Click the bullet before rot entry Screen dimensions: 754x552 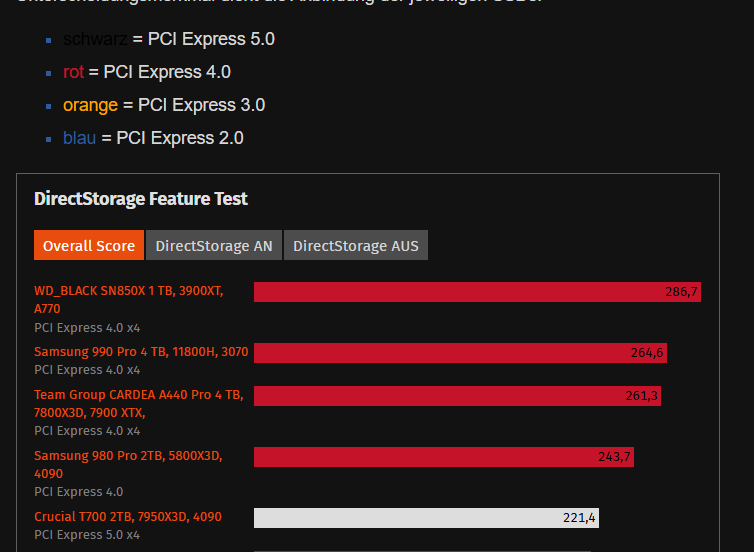pyautogui.click(x=49, y=73)
